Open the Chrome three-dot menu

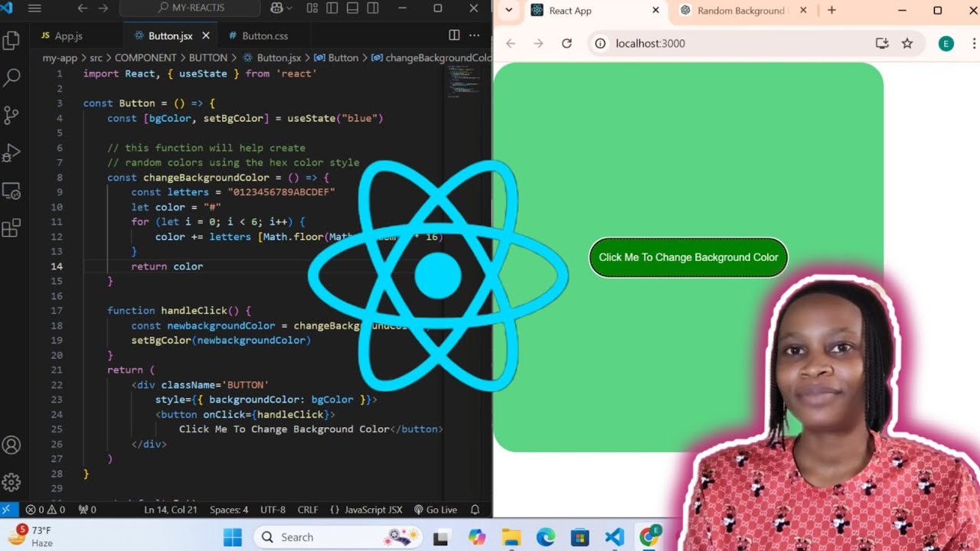click(x=974, y=44)
